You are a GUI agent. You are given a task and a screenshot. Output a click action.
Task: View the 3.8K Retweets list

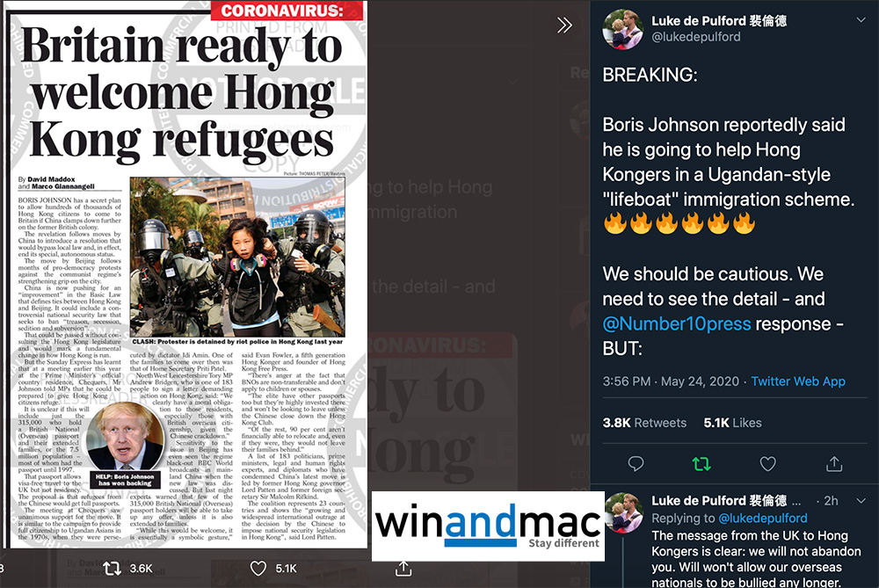point(644,424)
